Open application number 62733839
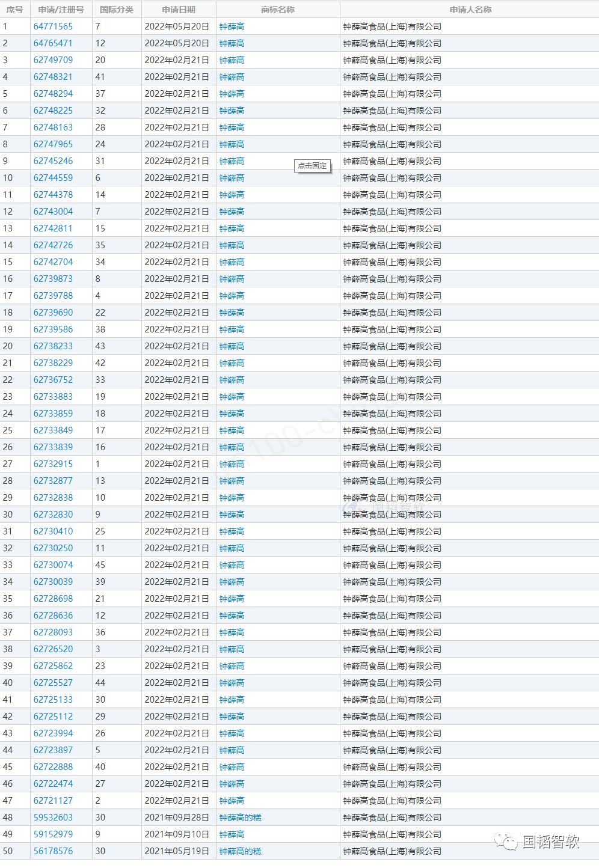Screen dimensions: 599x868 click(53, 447)
